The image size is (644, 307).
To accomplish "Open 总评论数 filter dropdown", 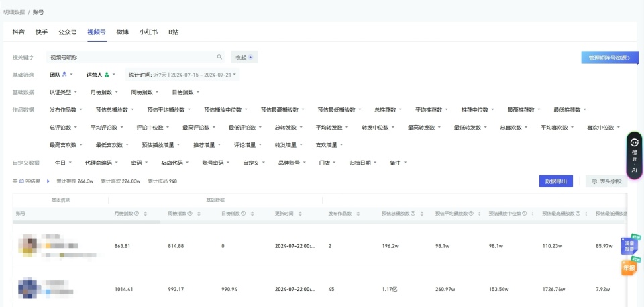I will 63,127.
